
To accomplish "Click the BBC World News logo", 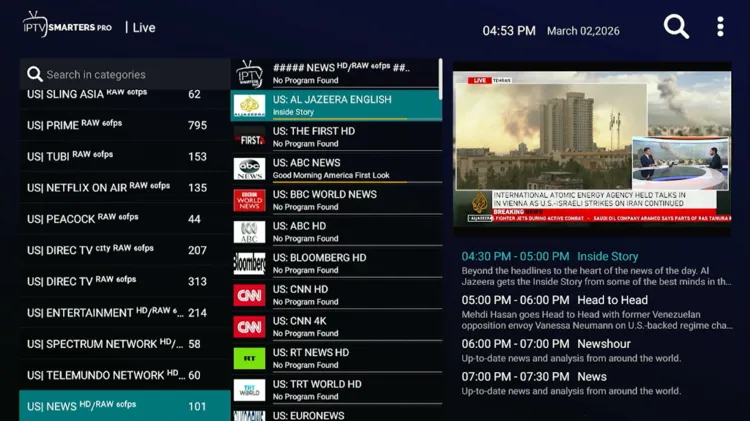I will click(249, 200).
